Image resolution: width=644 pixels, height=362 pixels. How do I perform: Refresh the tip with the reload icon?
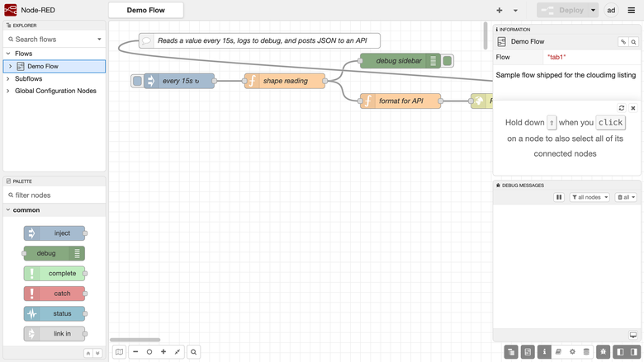[x=622, y=108]
